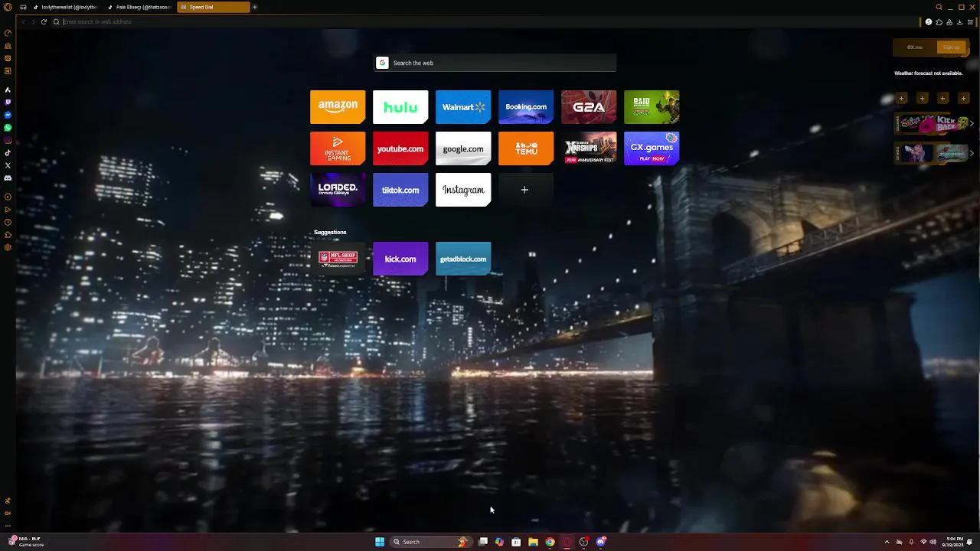Open Extensions cube icon in the sidebar

click(x=8, y=234)
